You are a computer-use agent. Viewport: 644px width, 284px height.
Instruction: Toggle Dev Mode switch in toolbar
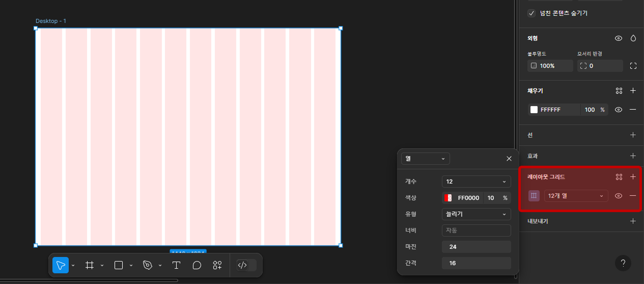tap(246, 265)
